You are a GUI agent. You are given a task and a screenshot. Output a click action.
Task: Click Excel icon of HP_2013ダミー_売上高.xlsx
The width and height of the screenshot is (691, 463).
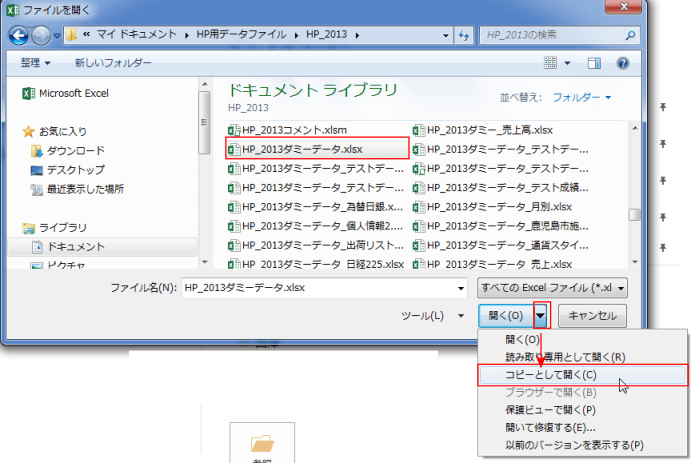pyautogui.click(x=418, y=130)
